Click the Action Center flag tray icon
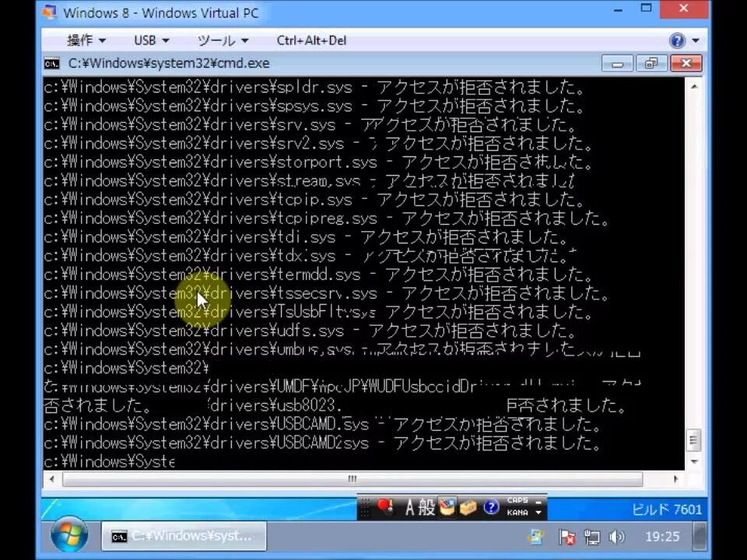Viewport: 747px width, 560px height. pyautogui.click(x=567, y=537)
